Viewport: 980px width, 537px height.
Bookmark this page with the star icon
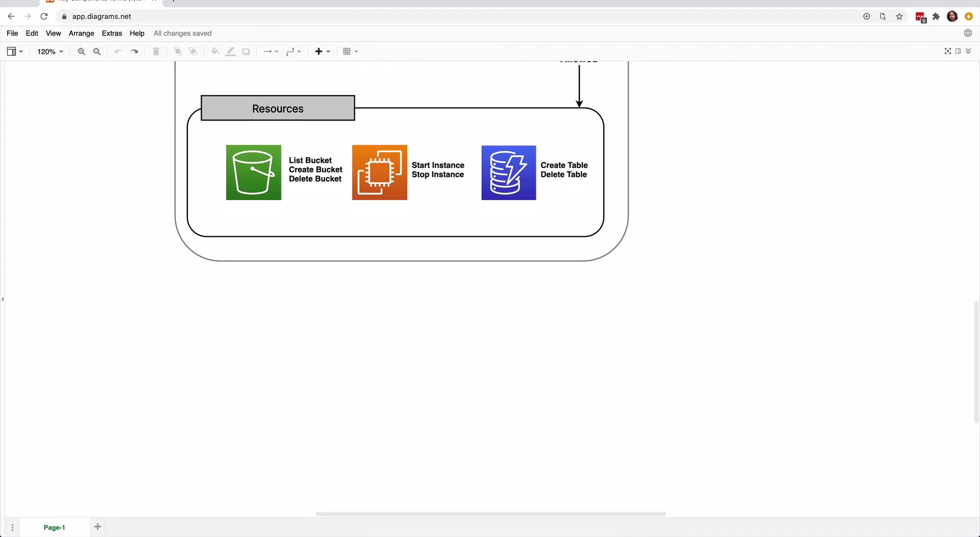[899, 16]
